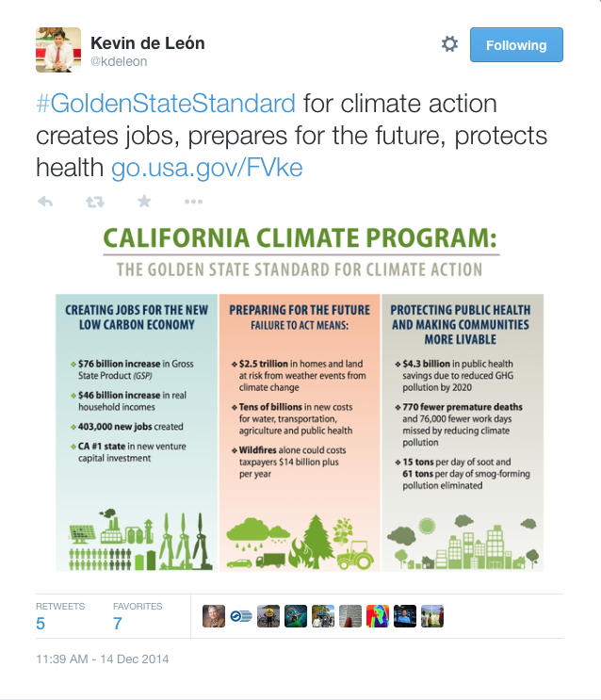Click the reply arrow icon
Screen dimensions: 601x700
[x=45, y=202]
